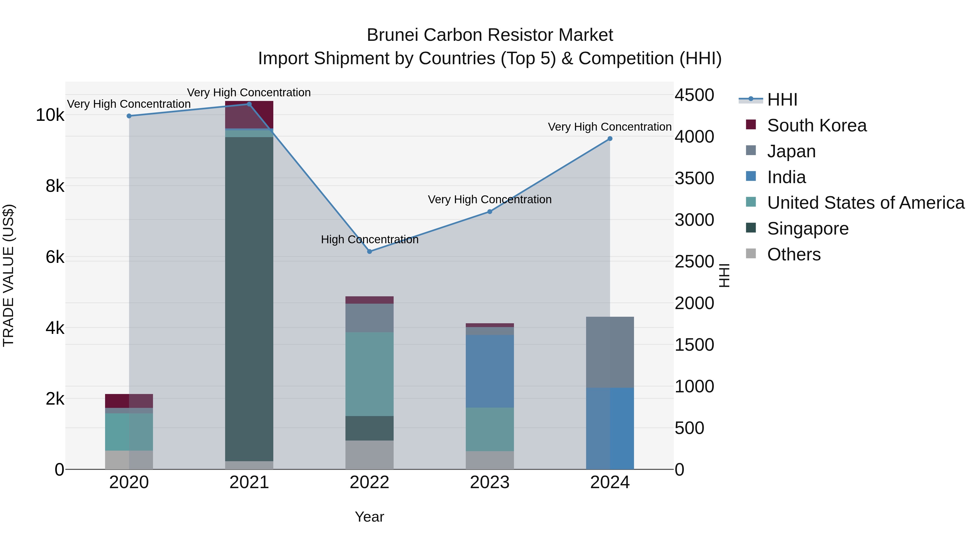Click the '4500' right axis tick label
Screen dimensions: 980x551
[x=695, y=95]
